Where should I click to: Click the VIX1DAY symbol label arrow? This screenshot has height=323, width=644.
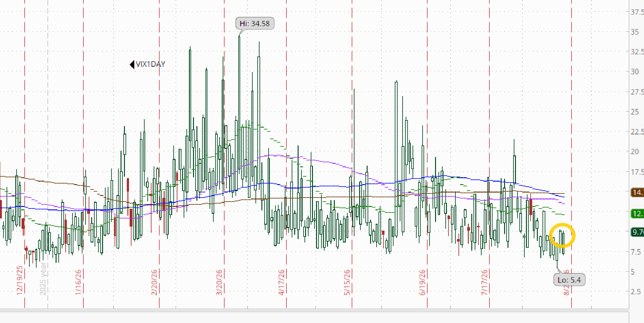pyautogui.click(x=132, y=64)
